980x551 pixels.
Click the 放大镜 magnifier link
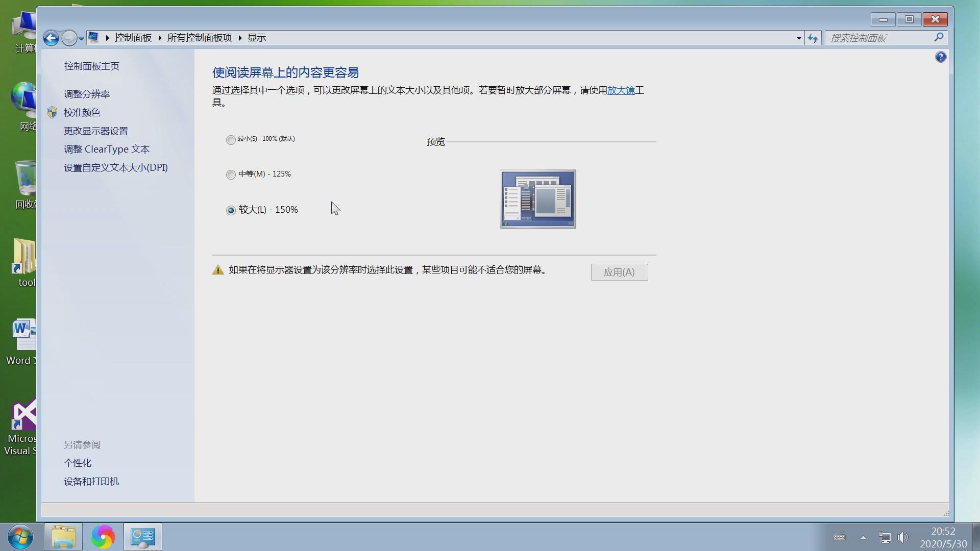(x=620, y=89)
